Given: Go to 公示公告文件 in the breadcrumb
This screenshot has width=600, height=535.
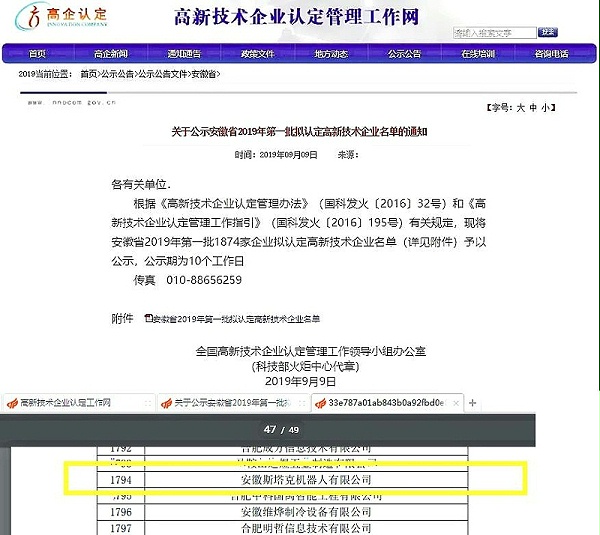Looking at the screenshot, I should coord(163,74).
